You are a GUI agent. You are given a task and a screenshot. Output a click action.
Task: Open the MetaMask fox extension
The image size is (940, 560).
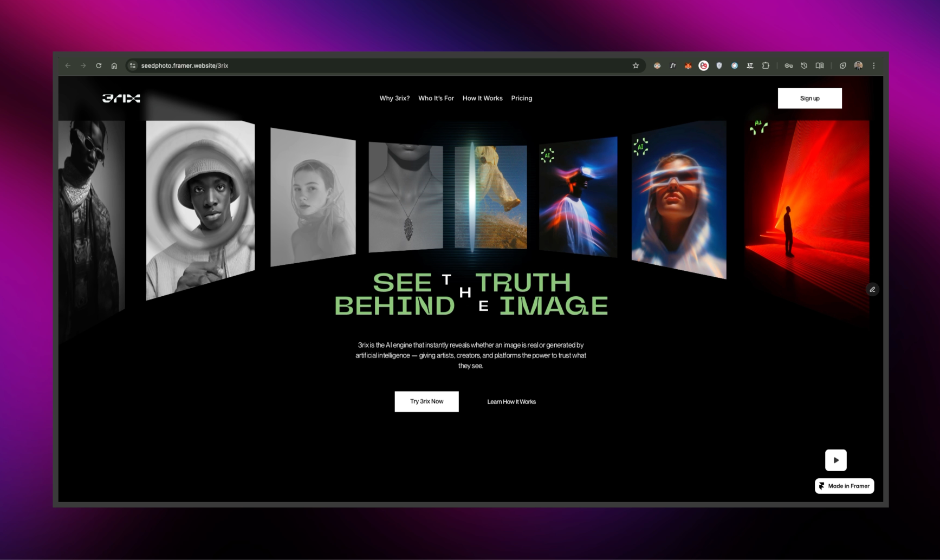[688, 65]
